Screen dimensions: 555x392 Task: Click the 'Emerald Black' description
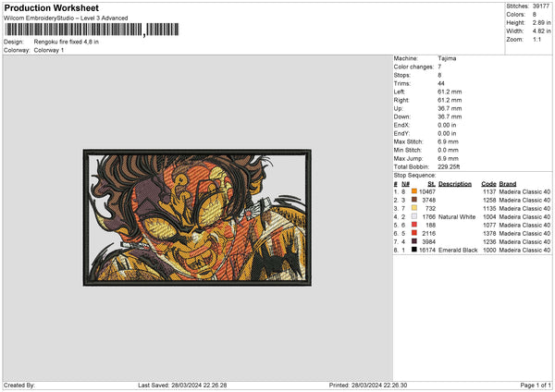[x=458, y=251]
